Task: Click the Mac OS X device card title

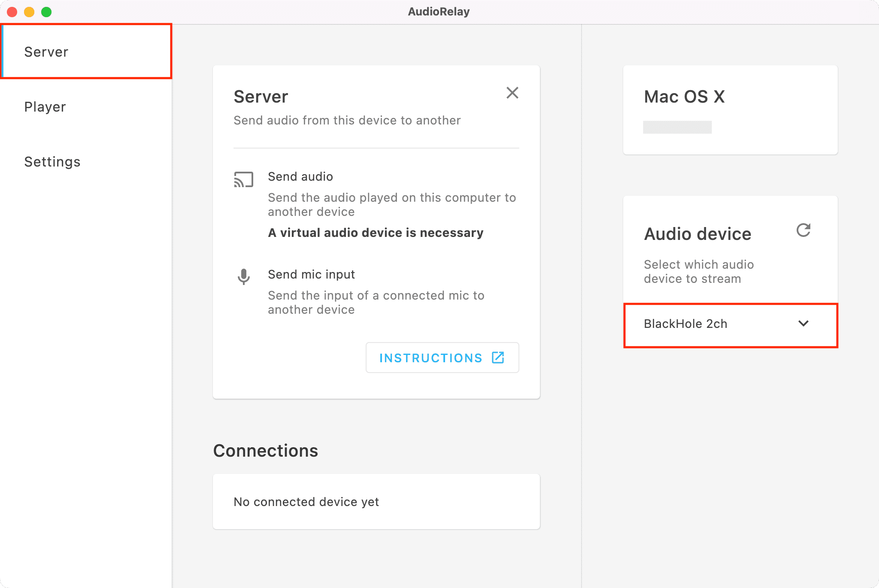Action: click(x=684, y=97)
